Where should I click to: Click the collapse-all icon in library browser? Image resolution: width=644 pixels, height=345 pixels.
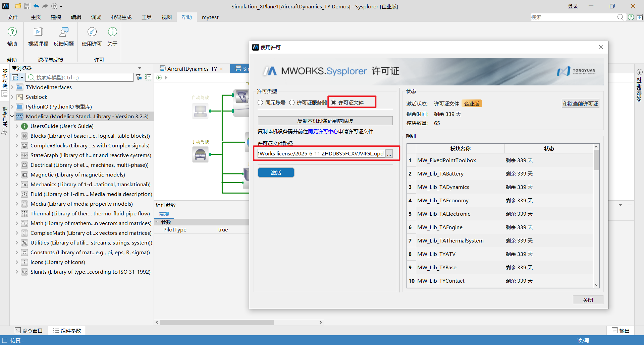tap(149, 77)
